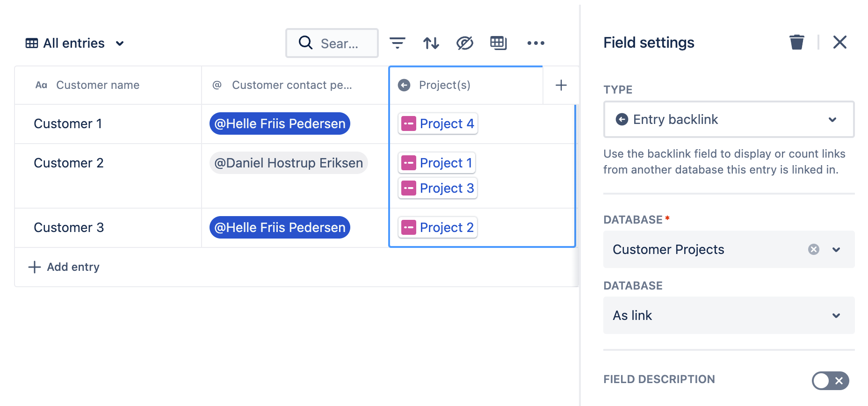Open the Project 2 link
This screenshot has height=406, width=868.
click(x=438, y=227)
